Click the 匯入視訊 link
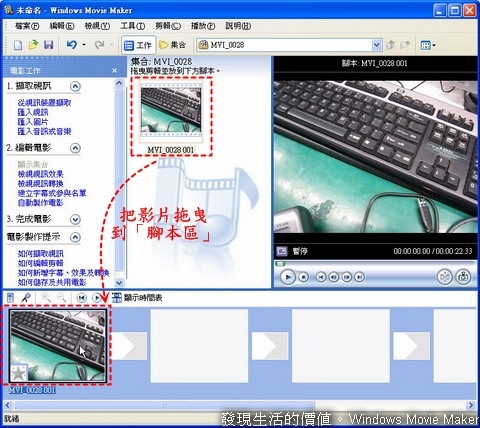Viewport: 480px width, 428px height. pyautogui.click(x=33, y=112)
